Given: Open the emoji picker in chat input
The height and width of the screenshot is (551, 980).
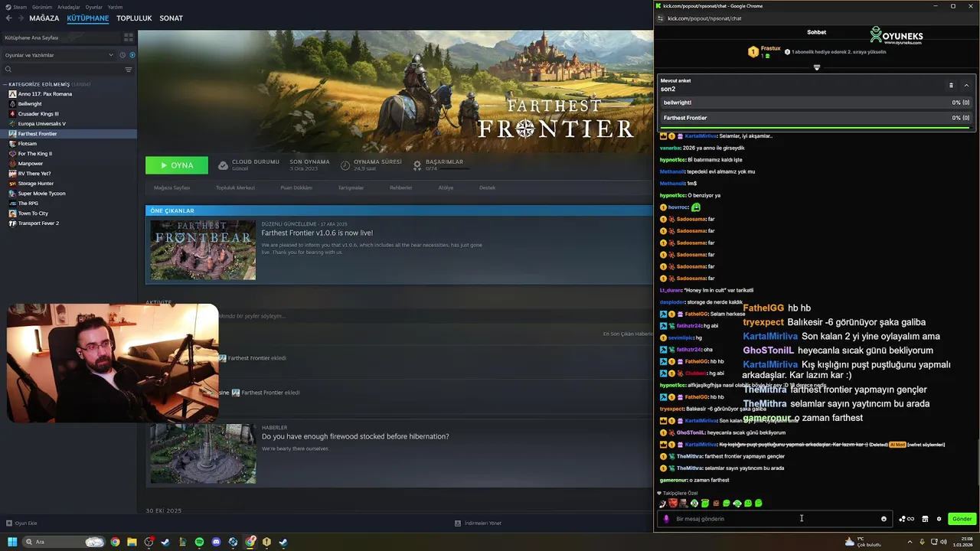Looking at the screenshot, I should pyautogui.click(x=884, y=519).
